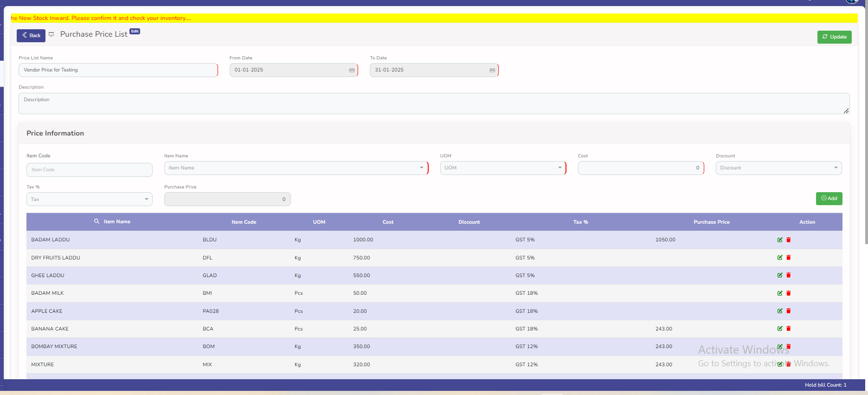Open the To Date calendar icon

(492, 70)
